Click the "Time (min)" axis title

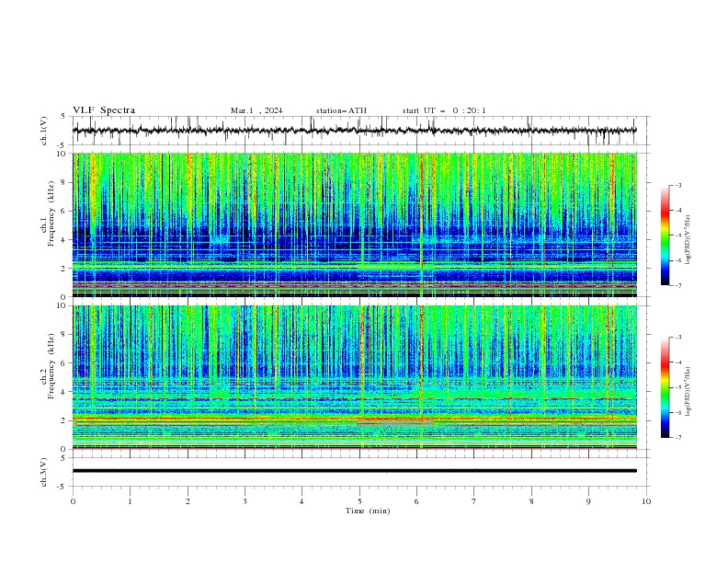pyautogui.click(x=368, y=511)
